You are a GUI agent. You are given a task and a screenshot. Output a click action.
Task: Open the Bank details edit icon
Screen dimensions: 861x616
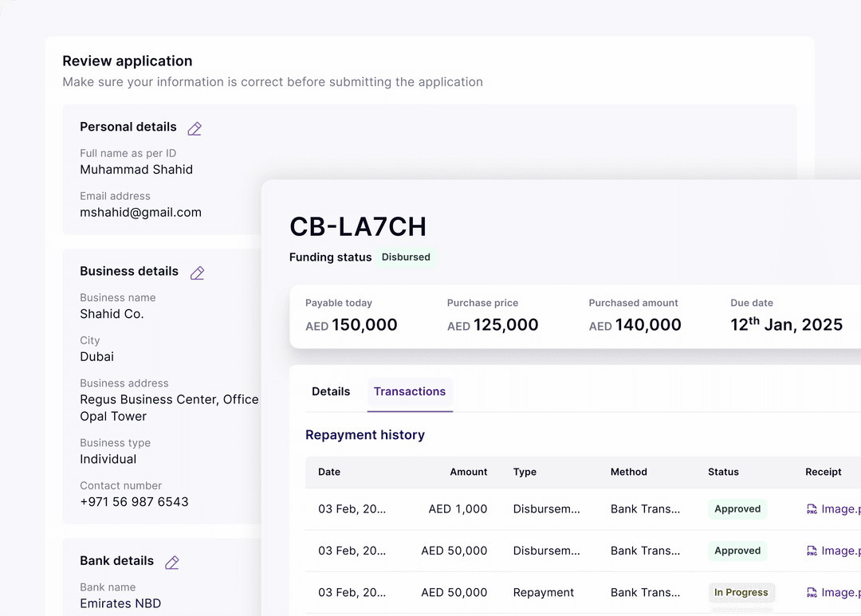[171, 563]
